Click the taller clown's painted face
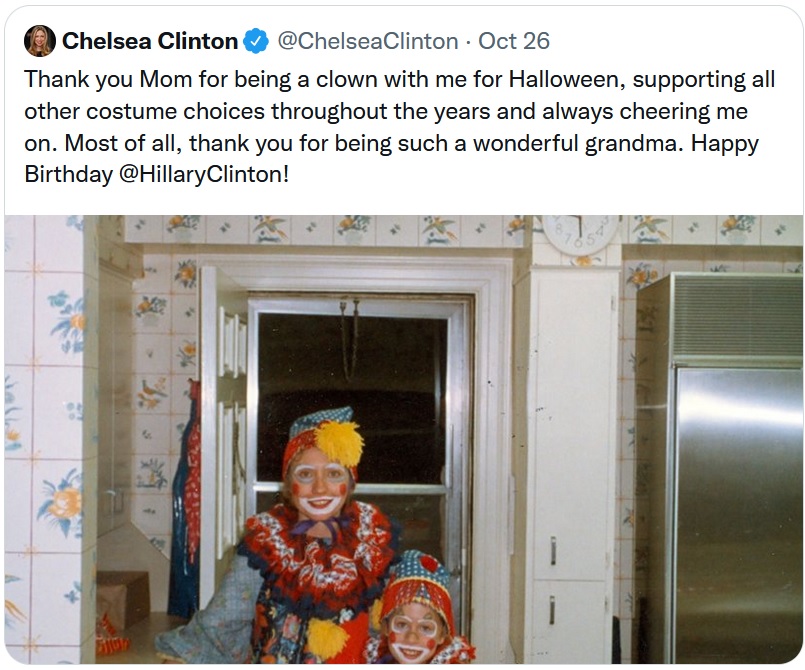Screen dimensions: 805x670 323,486
